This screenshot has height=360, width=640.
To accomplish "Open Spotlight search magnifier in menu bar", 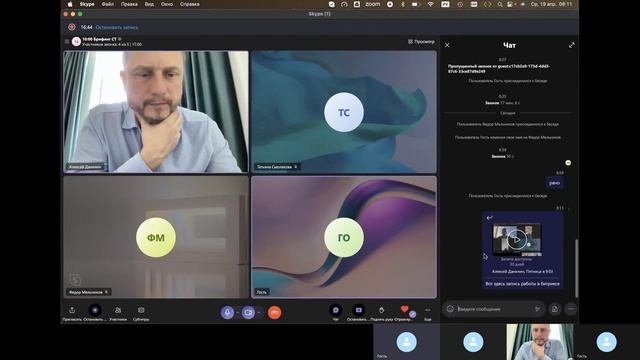I will [500, 4].
